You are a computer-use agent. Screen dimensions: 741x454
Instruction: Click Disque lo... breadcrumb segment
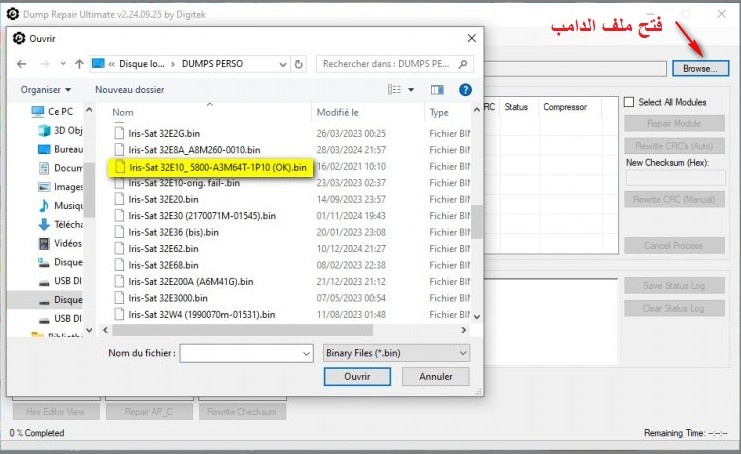click(142, 64)
